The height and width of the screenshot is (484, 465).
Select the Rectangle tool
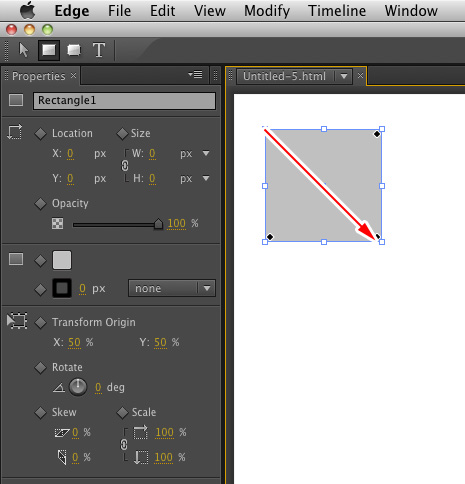click(49, 50)
